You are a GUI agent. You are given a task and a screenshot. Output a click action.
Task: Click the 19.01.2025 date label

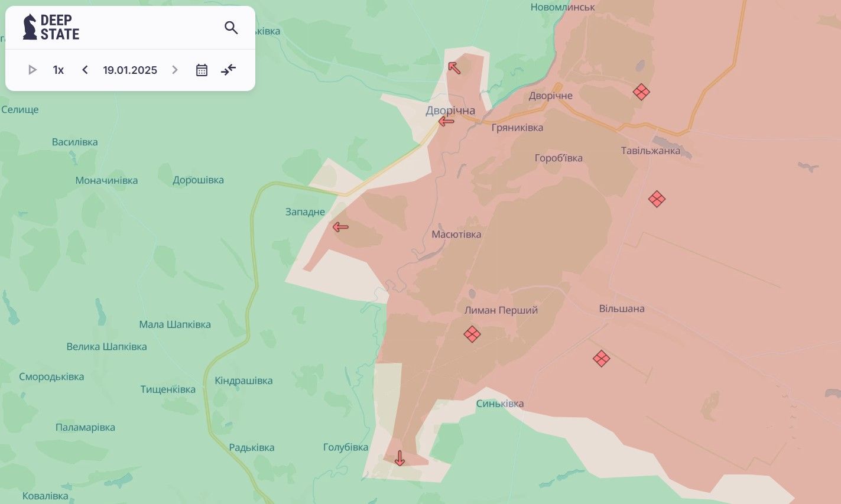click(x=130, y=70)
